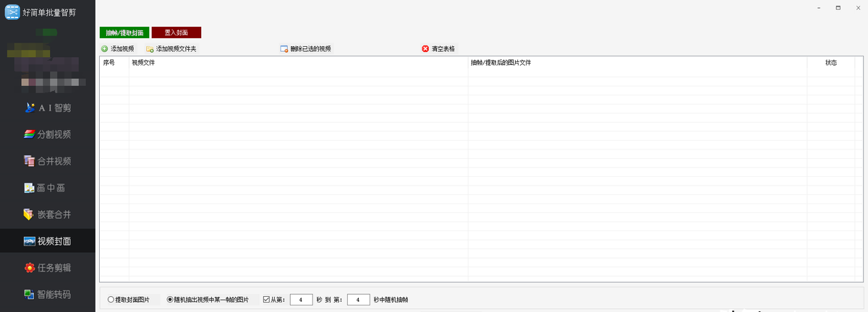The height and width of the screenshot is (312, 868).
Task: Click the end second input field
Action: [x=358, y=299]
